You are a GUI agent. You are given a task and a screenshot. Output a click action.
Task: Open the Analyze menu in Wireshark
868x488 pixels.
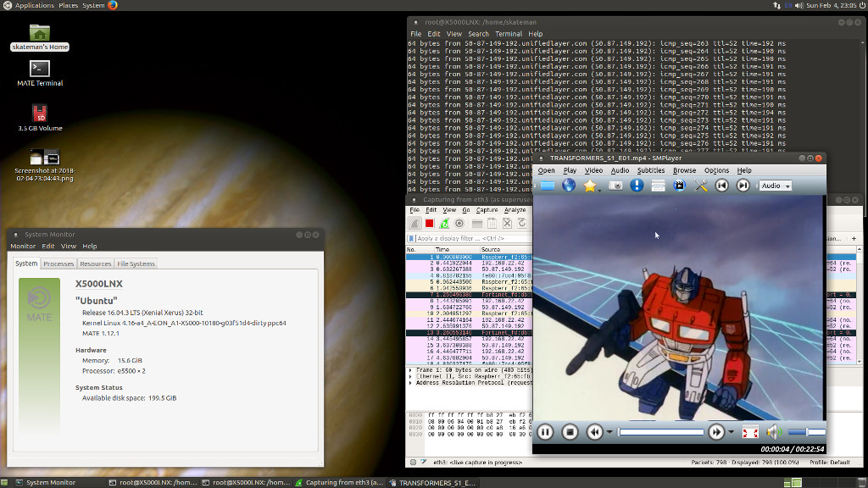point(515,210)
